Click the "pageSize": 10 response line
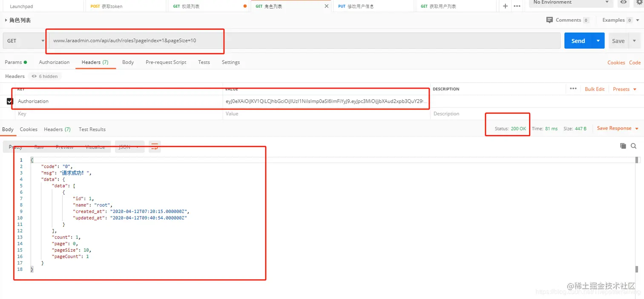This screenshot has height=299, width=644. click(71, 250)
